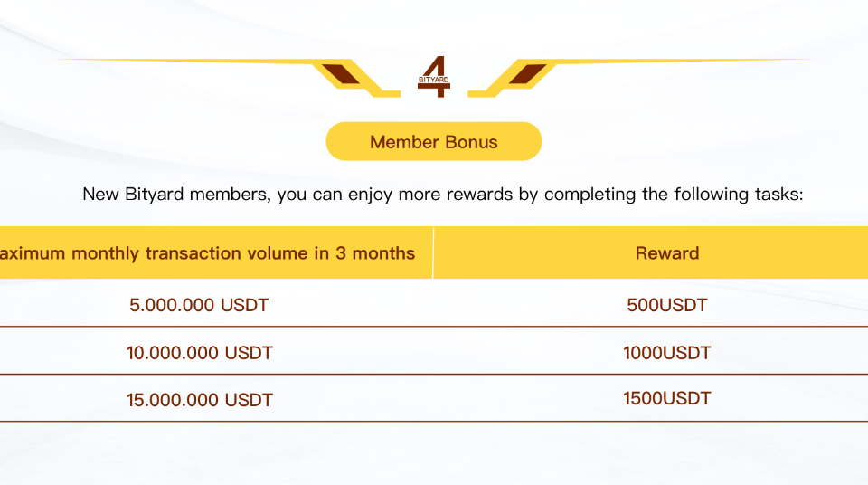Viewport: 868px width, 485px height.
Task: Click the right brown wing emblem
Action: [527, 74]
